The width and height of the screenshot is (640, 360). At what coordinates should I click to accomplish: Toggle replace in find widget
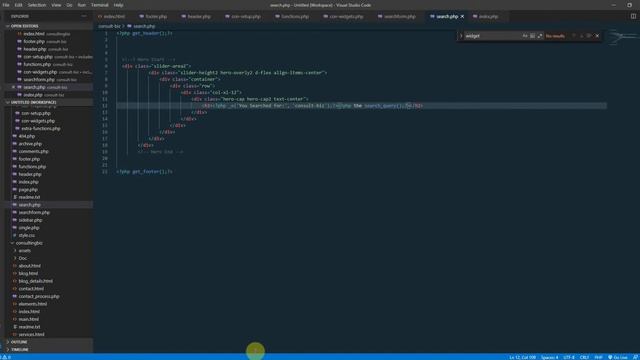pos(461,36)
